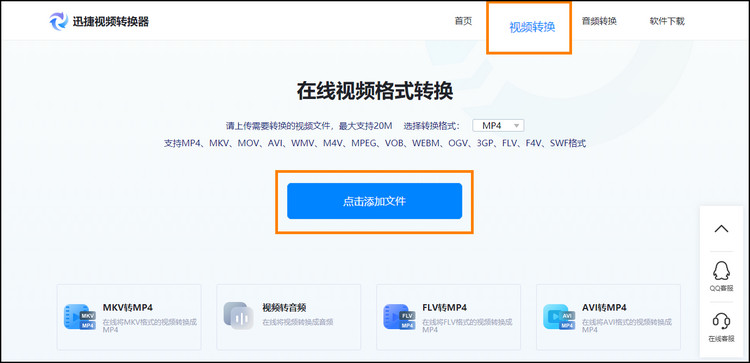The width and height of the screenshot is (750, 363).
Task: Open 在线客服 headset icon
Action: (x=721, y=321)
